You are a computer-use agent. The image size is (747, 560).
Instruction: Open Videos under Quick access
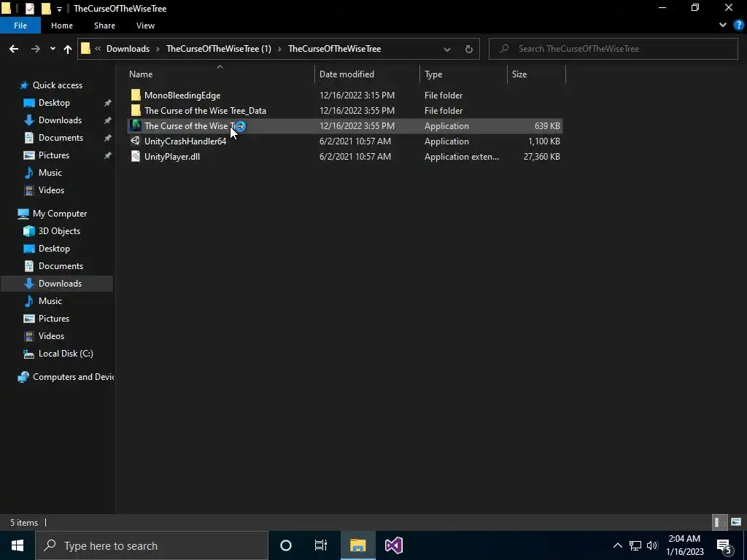(51, 190)
